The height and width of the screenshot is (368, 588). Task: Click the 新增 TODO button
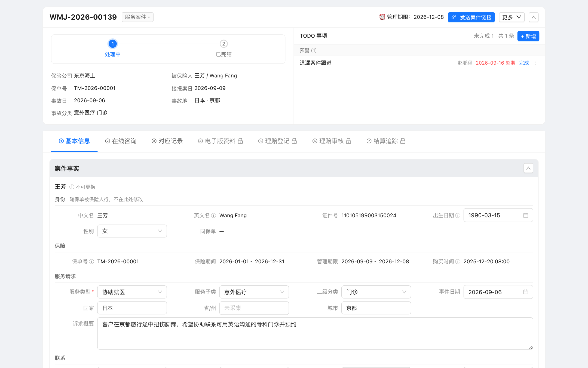(528, 36)
